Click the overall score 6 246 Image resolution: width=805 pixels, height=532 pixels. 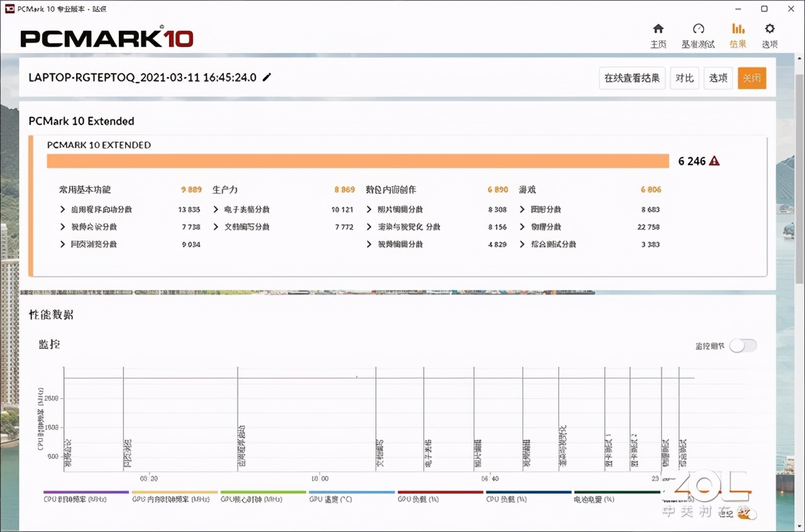pyautogui.click(x=692, y=161)
